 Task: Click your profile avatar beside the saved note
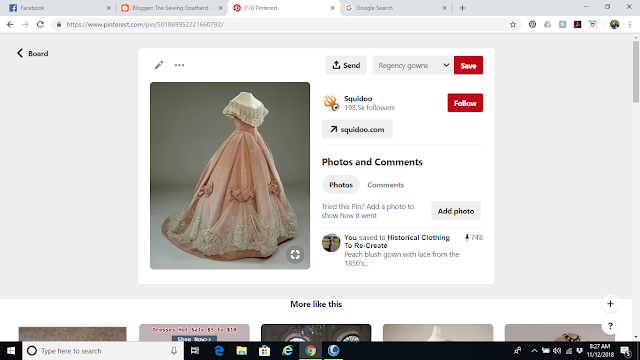pyautogui.click(x=331, y=243)
